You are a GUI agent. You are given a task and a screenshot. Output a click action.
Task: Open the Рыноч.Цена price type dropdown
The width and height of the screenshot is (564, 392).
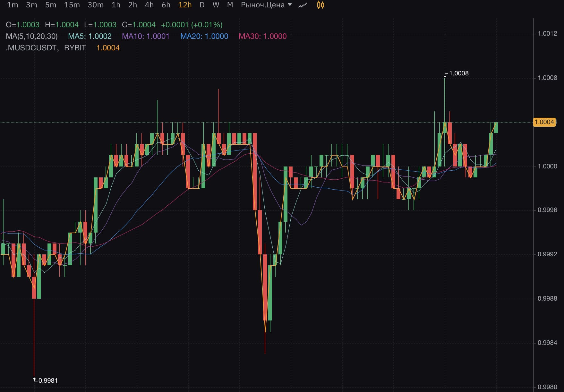(x=266, y=5)
